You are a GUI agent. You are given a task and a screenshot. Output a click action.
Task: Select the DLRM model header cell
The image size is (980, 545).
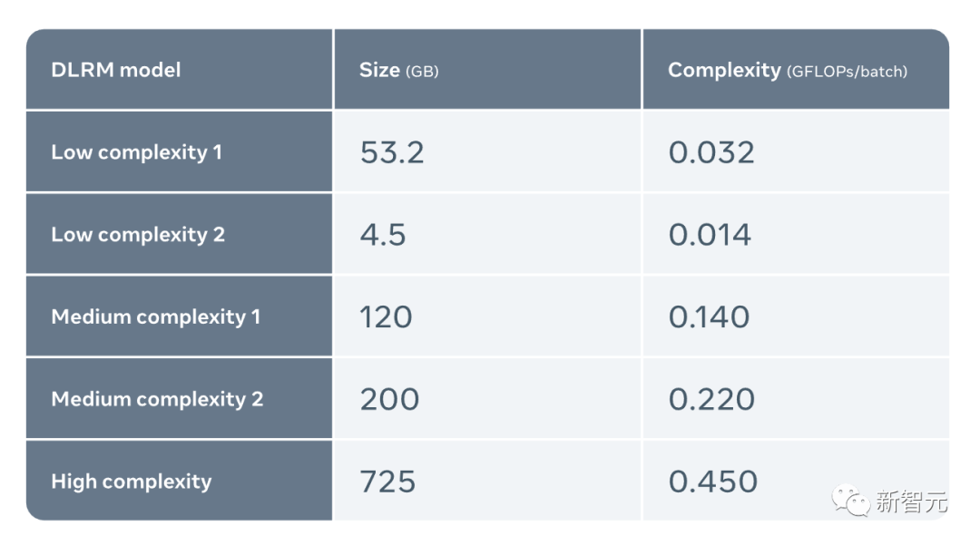click(179, 69)
